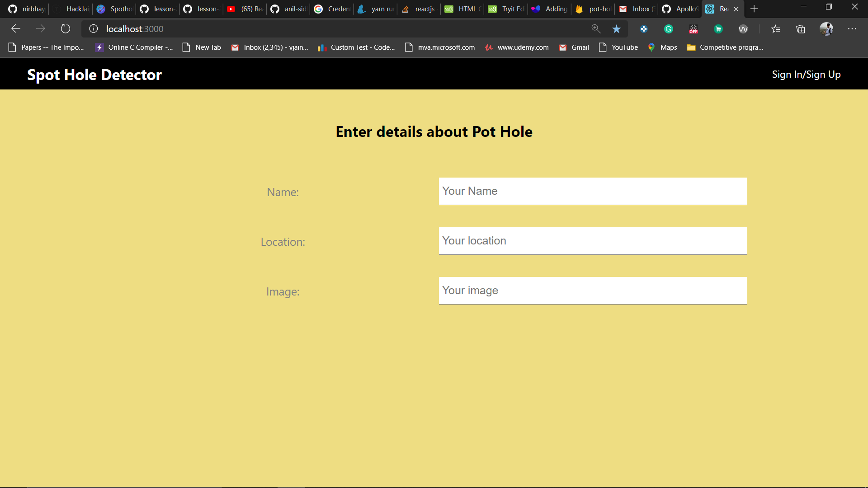Open the Grammarly extension icon
Viewport: 868px width, 488px height.
point(669,29)
